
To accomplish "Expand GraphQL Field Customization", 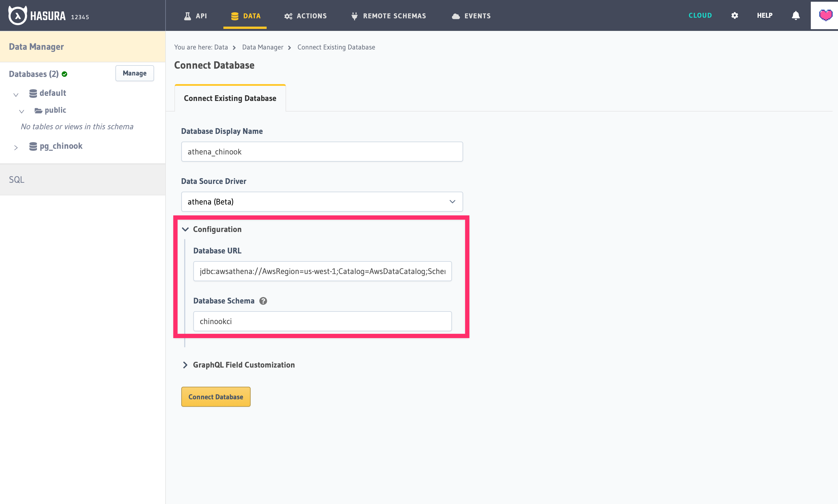I will coord(186,365).
